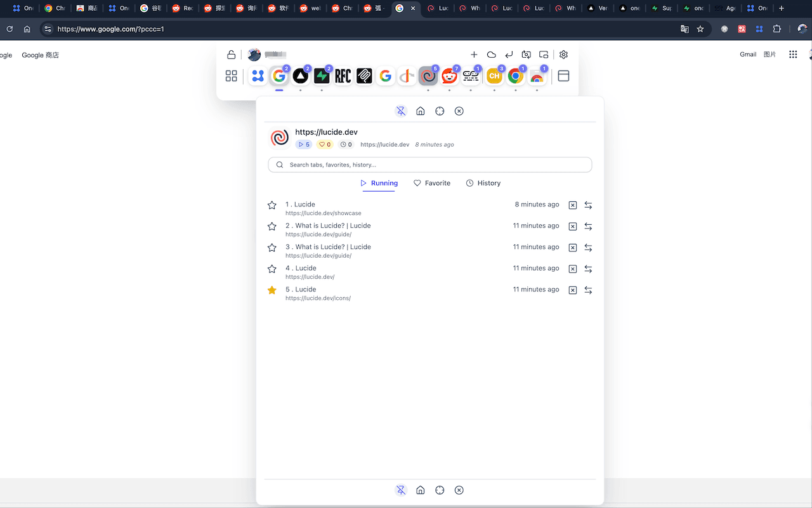Click the https://lucide.dev heading link
Image resolution: width=812 pixels, height=508 pixels.
pyautogui.click(x=326, y=131)
